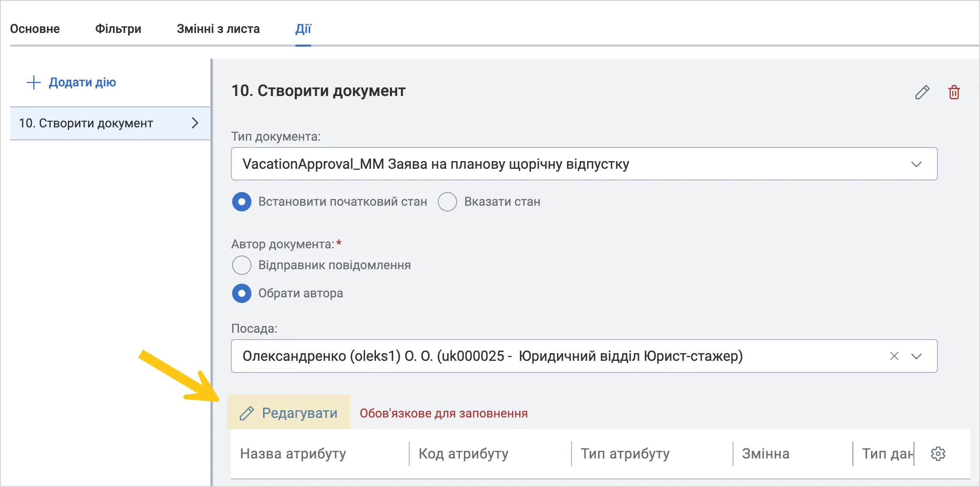Go to the Змінні з листа tab
The height and width of the screenshot is (487, 980).
click(x=218, y=29)
